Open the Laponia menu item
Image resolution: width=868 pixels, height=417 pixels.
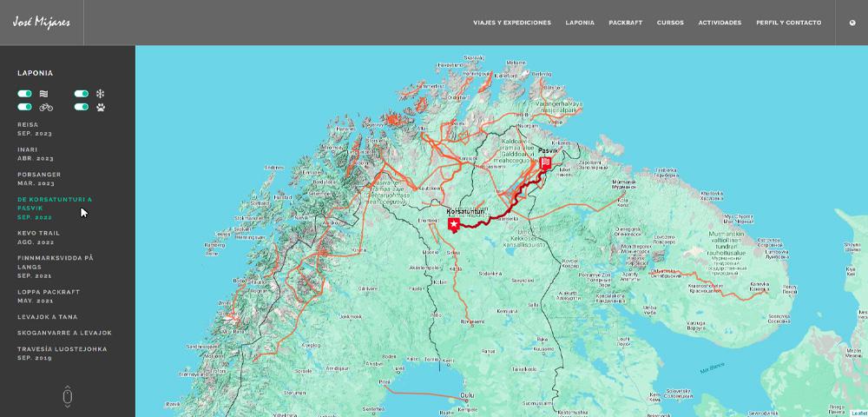pyautogui.click(x=580, y=23)
